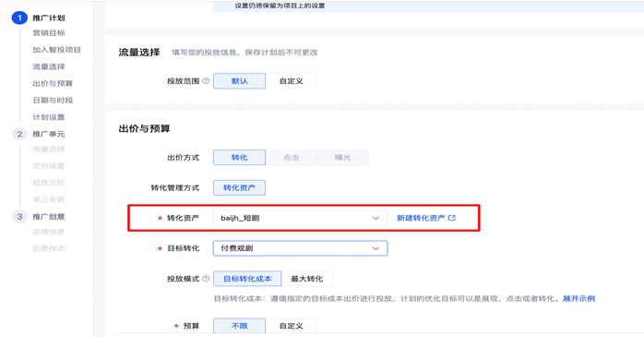
Task: Click step 3 circle for 推广创意
Action: (19, 217)
